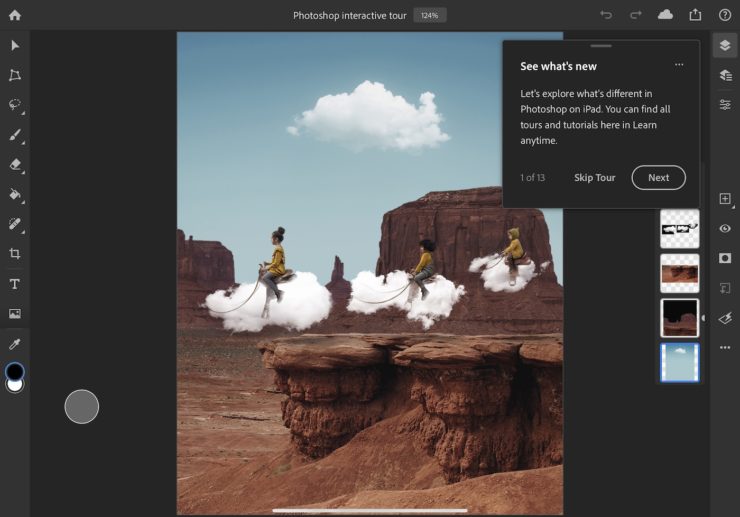Viewport: 740px width, 517px height.
Task: Select the Crop tool
Action: click(x=15, y=254)
